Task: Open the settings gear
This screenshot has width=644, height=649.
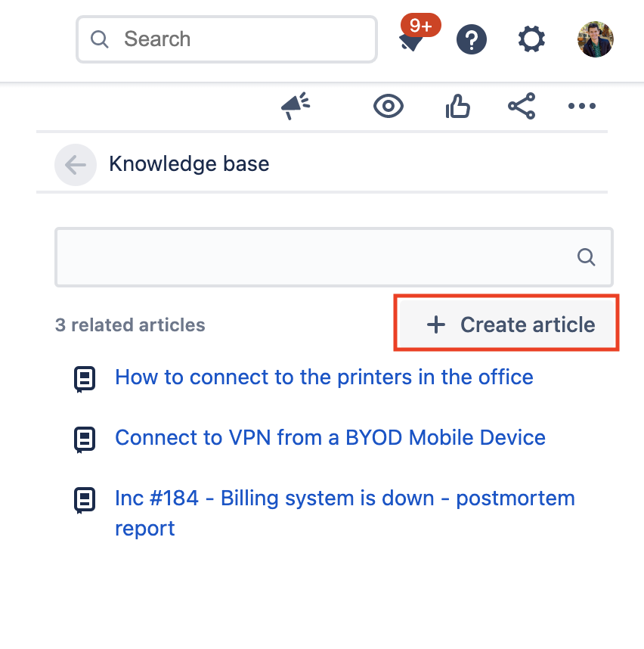Action: tap(531, 39)
